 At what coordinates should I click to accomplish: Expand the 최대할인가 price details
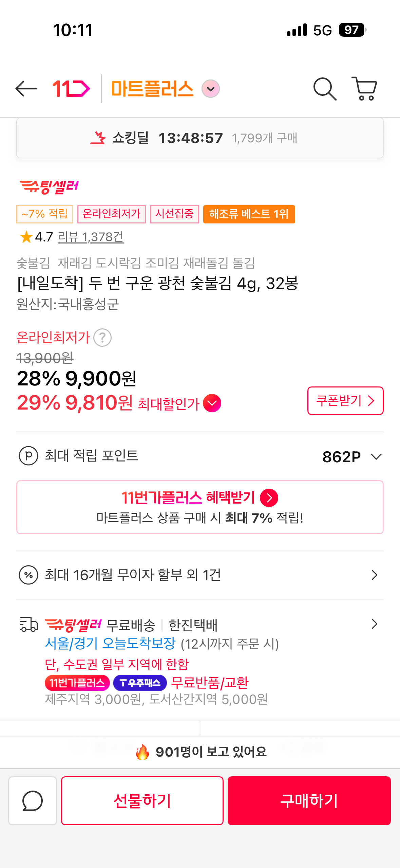(x=212, y=403)
